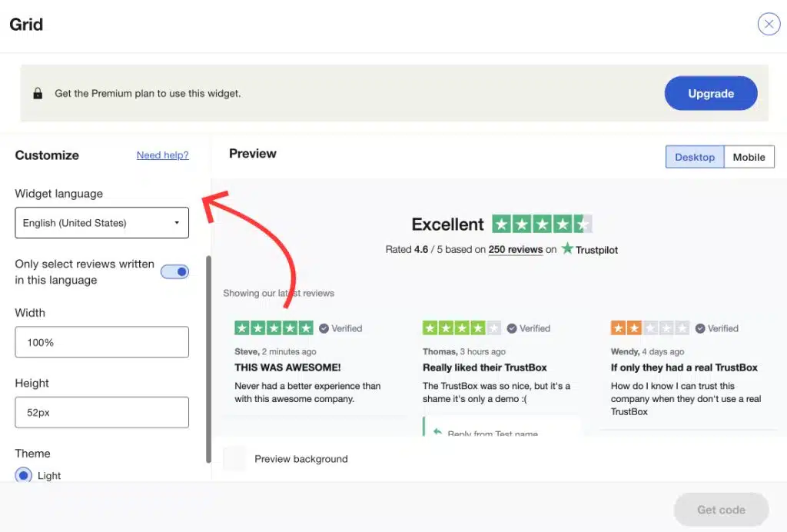Click Verified badge on Wendy's review
Screen dimensions: 787x532
pos(717,328)
